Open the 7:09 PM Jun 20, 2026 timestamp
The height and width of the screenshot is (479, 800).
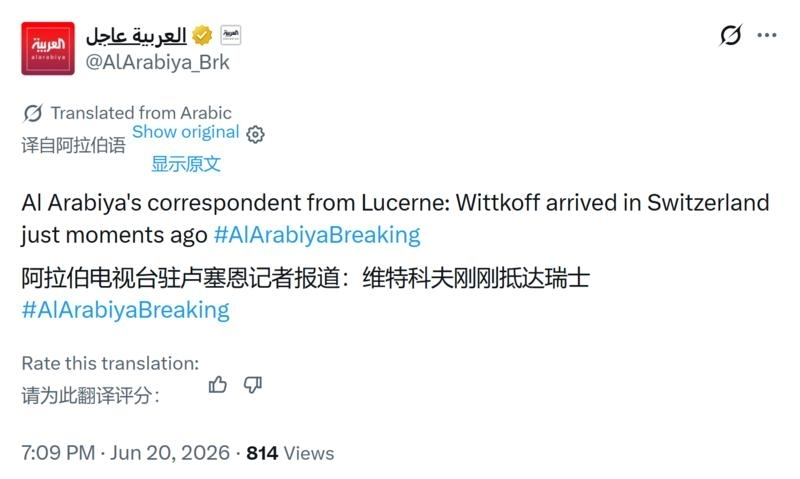point(126,453)
